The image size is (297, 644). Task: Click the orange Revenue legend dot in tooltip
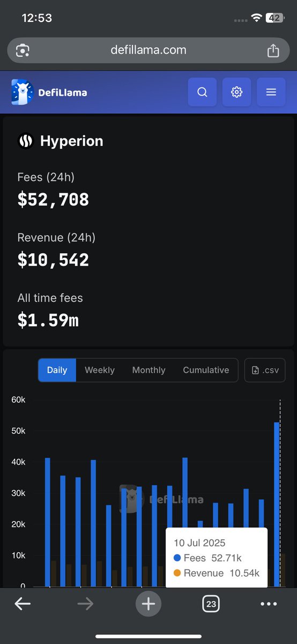point(177,573)
